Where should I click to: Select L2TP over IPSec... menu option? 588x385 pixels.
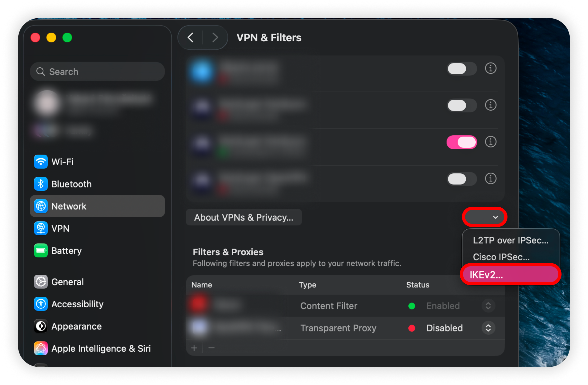(x=510, y=240)
